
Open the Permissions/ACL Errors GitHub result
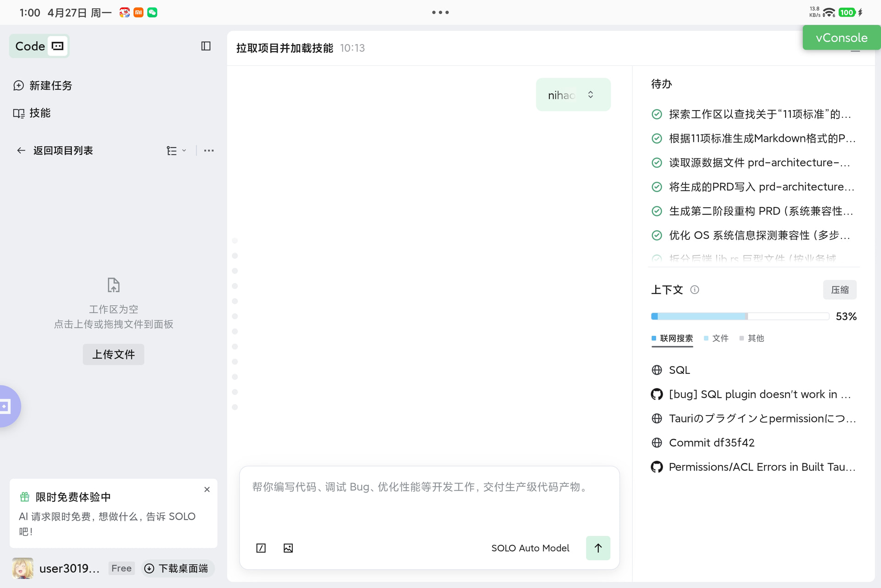[x=753, y=467]
